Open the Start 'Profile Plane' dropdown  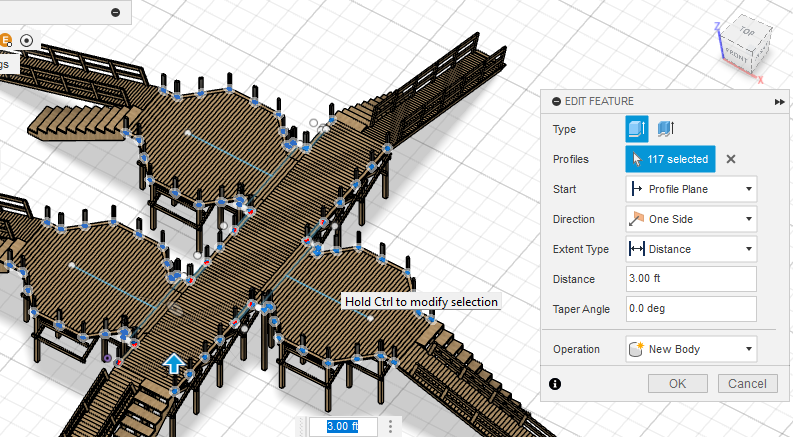point(691,189)
